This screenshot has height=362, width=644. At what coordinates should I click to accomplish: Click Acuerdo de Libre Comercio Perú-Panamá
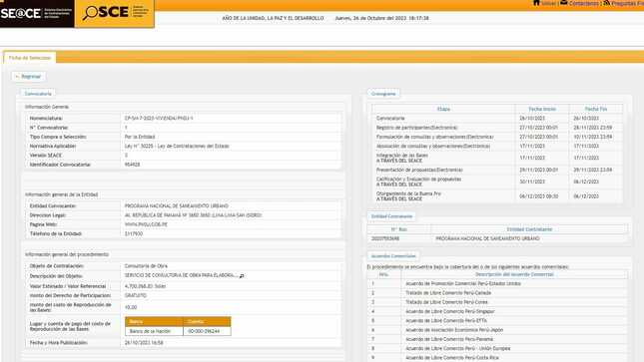coord(449,339)
